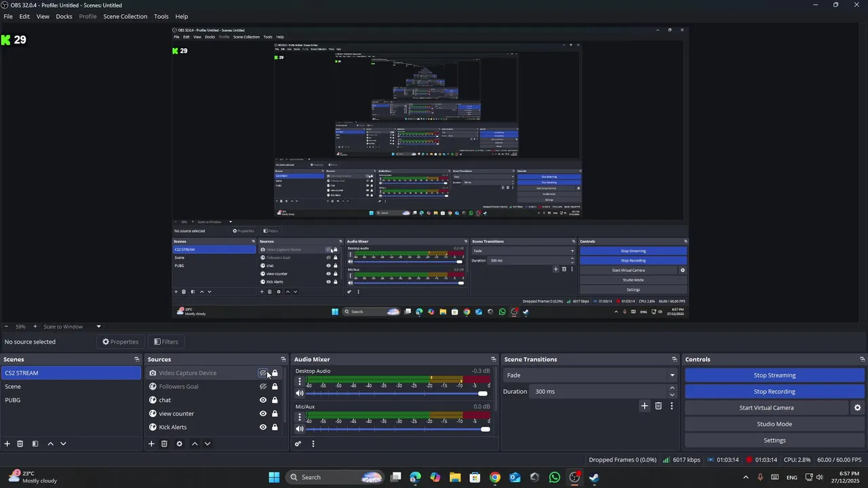The width and height of the screenshot is (868, 488).
Task: Open the Fade transition dropdown
Action: point(591,375)
